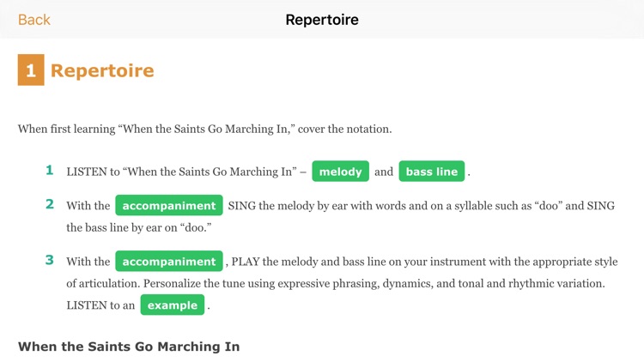Click the When the Saints Go Marching In heading
The height and width of the screenshot is (362, 644).
tap(129, 347)
